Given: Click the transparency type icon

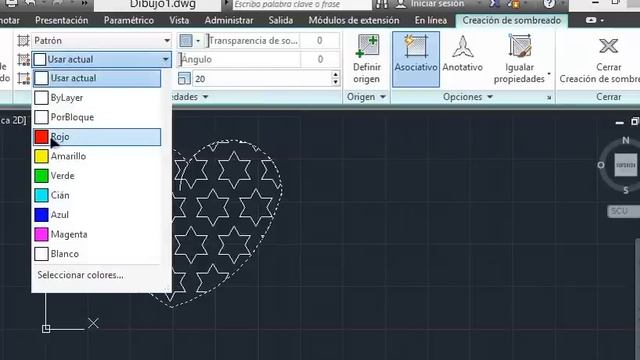Looking at the screenshot, I should pyautogui.click(x=186, y=41).
